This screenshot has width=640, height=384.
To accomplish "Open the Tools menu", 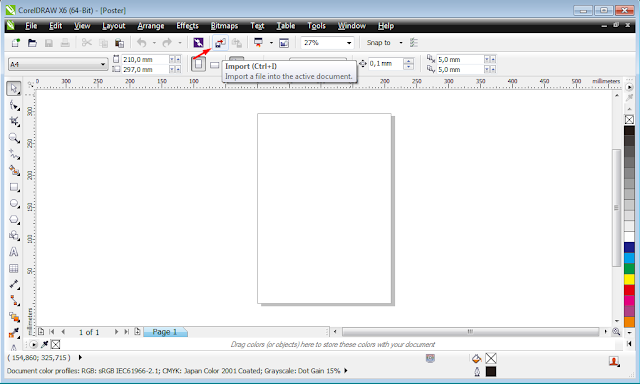I will [x=316, y=26].
